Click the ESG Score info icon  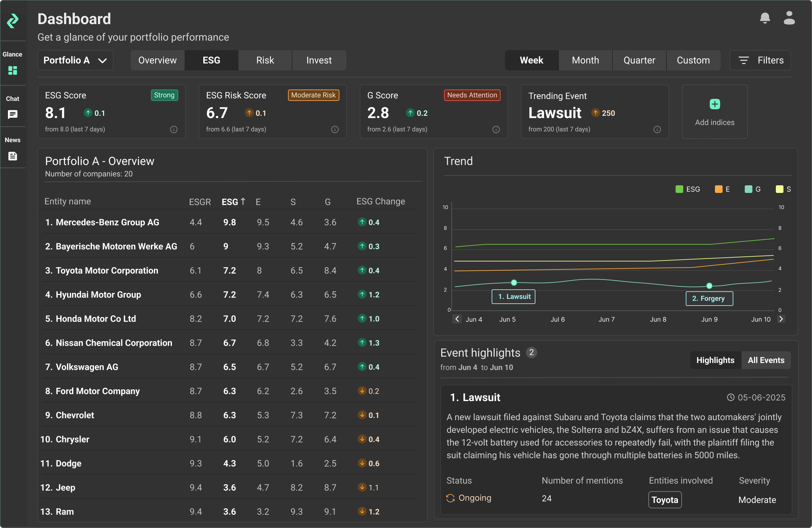(x=174, y=129)
